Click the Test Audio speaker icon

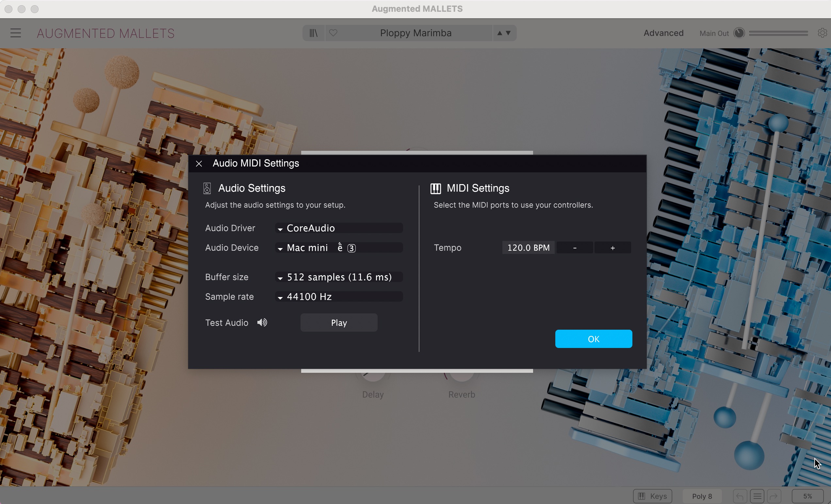pyautogui.click(x=262, y=322)
